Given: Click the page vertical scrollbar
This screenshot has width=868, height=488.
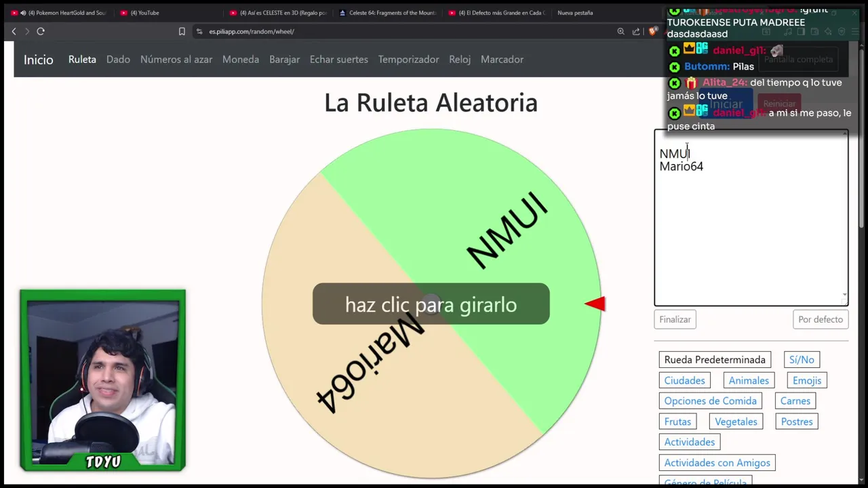Looking at the screenshot, I should point(862,136).
